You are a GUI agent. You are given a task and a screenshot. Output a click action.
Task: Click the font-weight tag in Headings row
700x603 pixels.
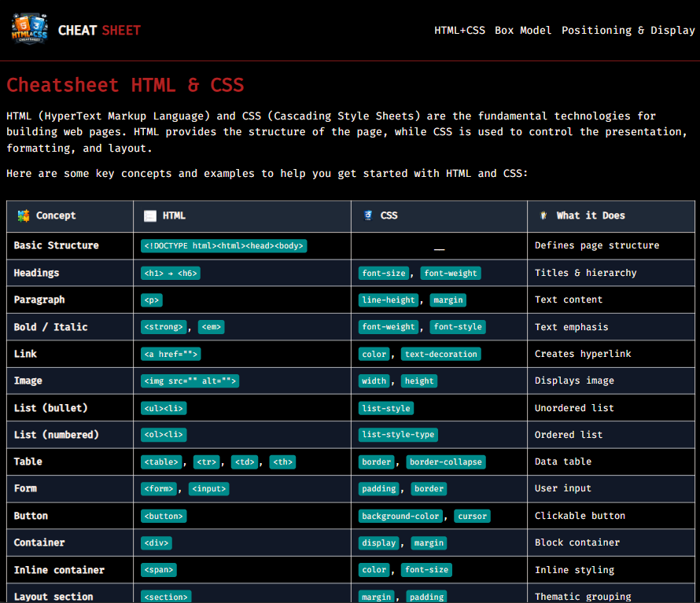click(x=451, y=273)
